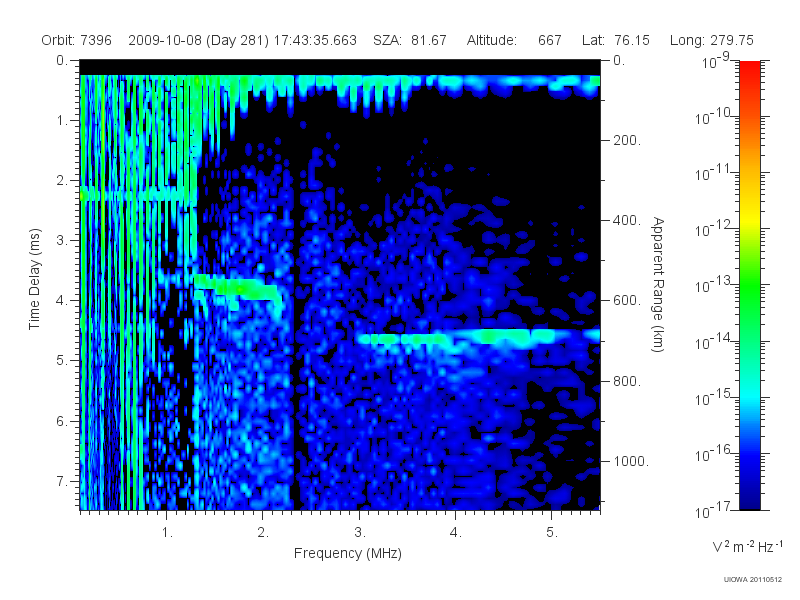
Task: Click the time delay tick label '5.'
Action: click(62, 361)
